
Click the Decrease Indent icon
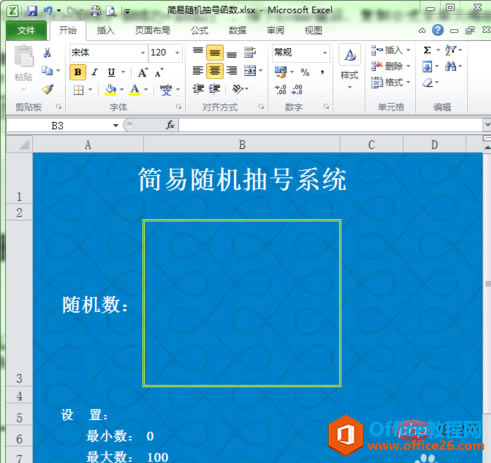[198, 89]
